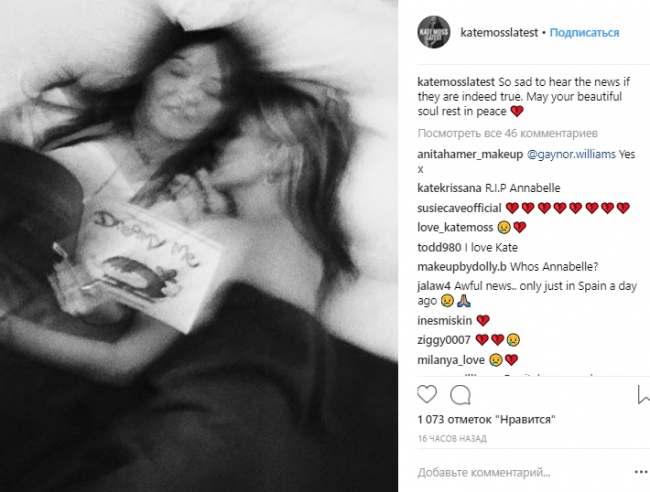Open makeupbydolly.b commenter profile
Screen dimensions: 650x492
tap(461, 267)
